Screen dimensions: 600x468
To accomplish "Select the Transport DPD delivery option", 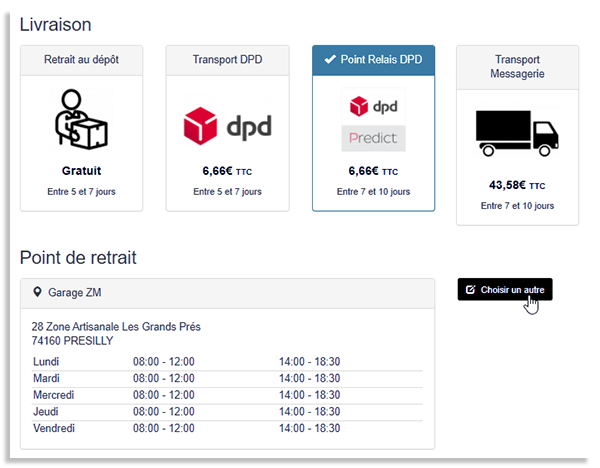I will tap(227, 60).
